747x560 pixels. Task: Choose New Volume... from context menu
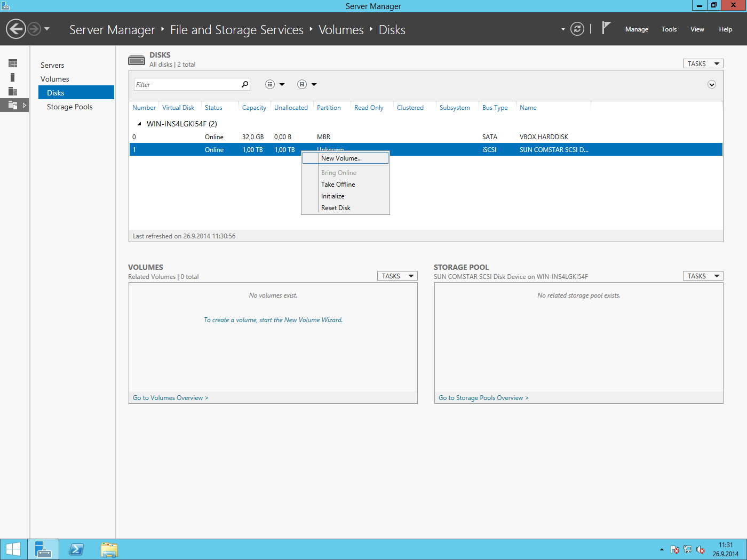pyautogui.click(x=345, y=158)
